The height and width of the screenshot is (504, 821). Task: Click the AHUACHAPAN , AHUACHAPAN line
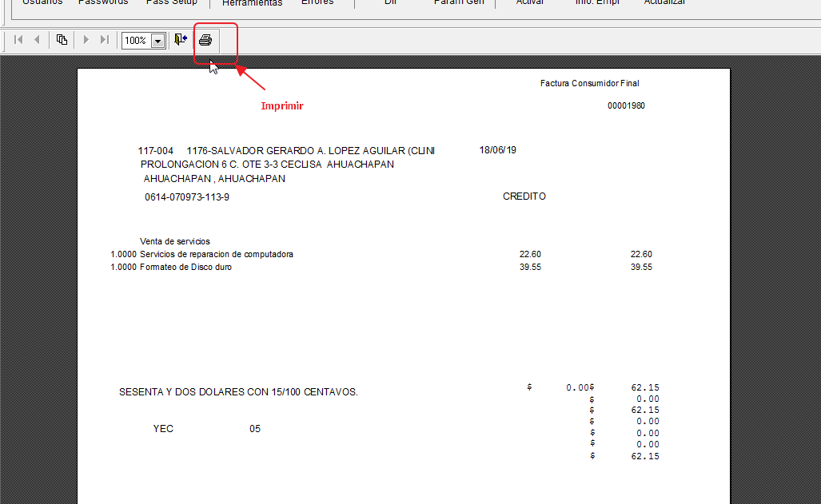(214, 178)
